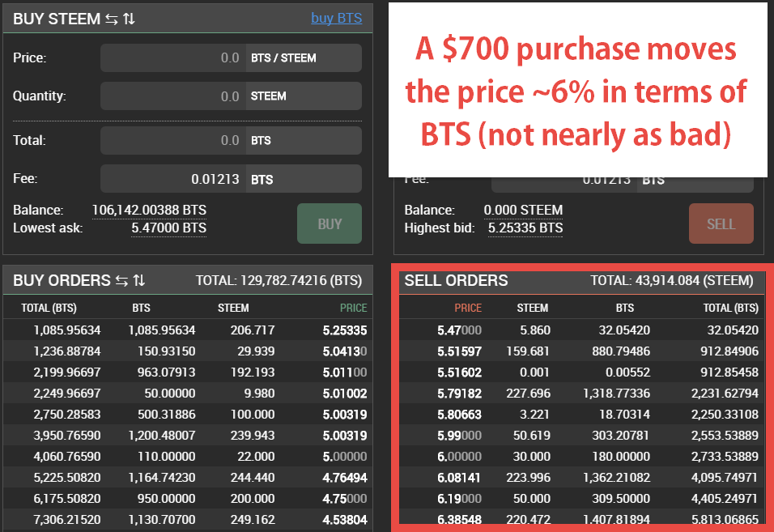This screenshot has height=532, width=774.
Task: Select the sell order priced 5.99000
Action: point(581,436)
